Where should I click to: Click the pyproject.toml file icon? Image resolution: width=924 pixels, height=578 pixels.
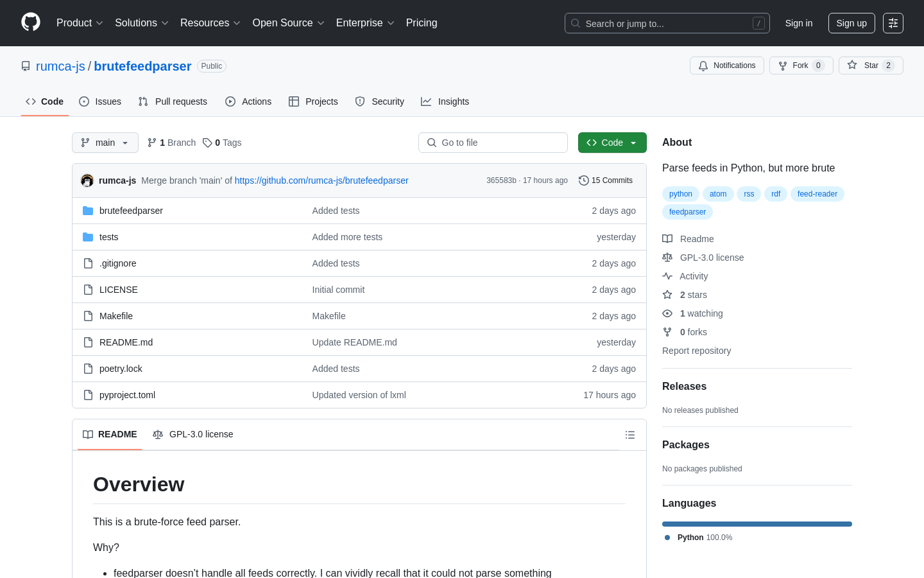coord(88,395)
